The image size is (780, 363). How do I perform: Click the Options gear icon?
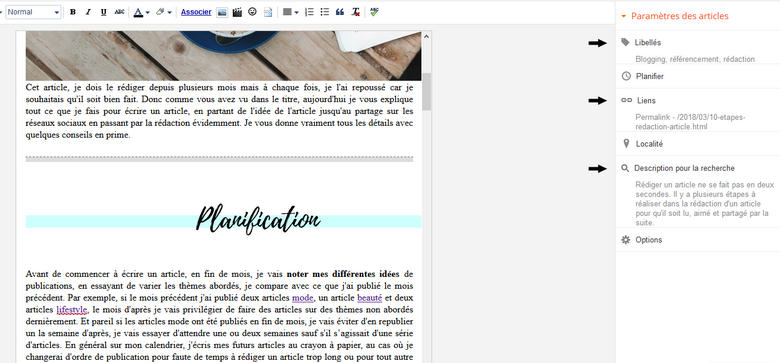[x=626, y=240]
